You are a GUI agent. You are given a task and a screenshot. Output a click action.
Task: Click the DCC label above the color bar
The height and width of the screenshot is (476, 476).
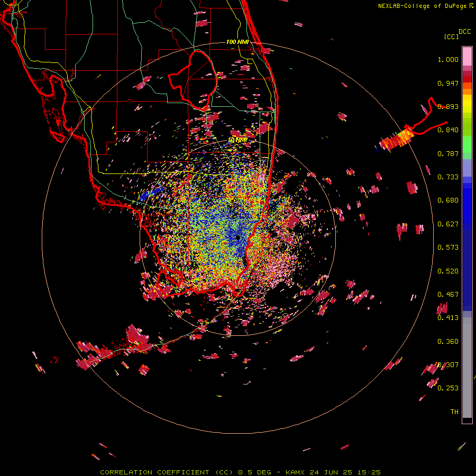coord(465,32)
